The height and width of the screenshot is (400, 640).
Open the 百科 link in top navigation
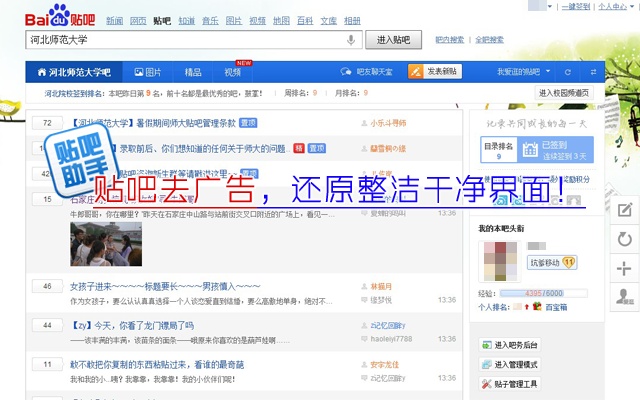[305, 20]
